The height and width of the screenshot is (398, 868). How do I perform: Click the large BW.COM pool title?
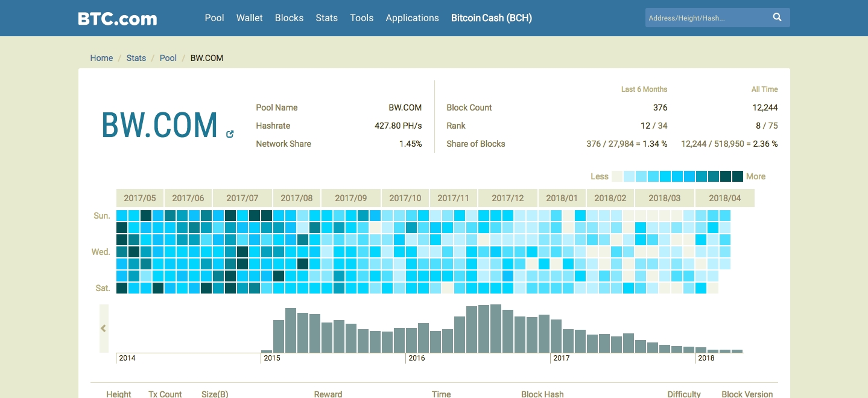click(159, 125)
